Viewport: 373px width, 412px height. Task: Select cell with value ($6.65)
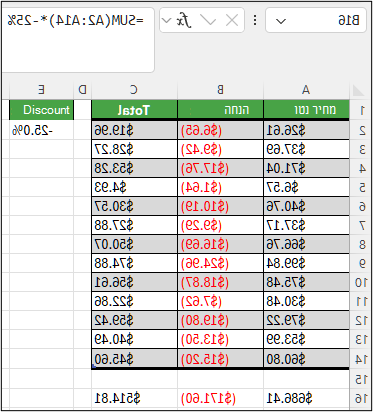(x=220, y=130)
